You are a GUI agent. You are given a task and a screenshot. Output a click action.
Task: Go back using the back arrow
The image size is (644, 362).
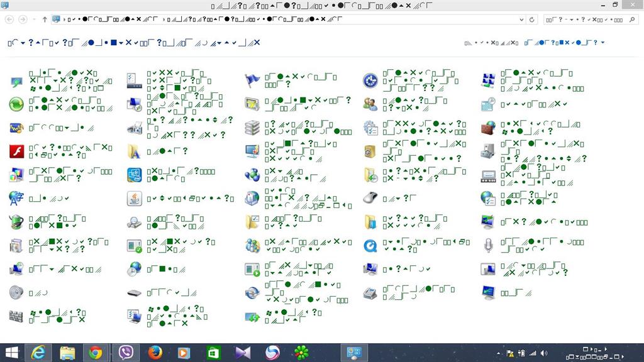(9, 19)
